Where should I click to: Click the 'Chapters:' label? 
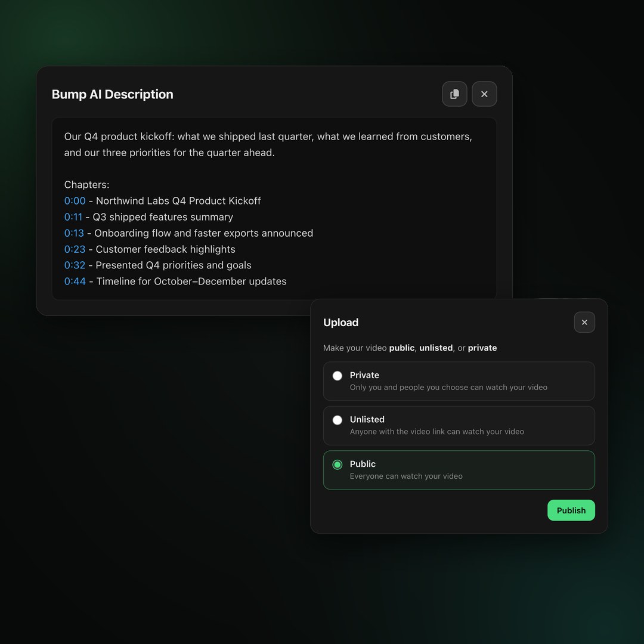pyautogui.click(x=86, y=185)
